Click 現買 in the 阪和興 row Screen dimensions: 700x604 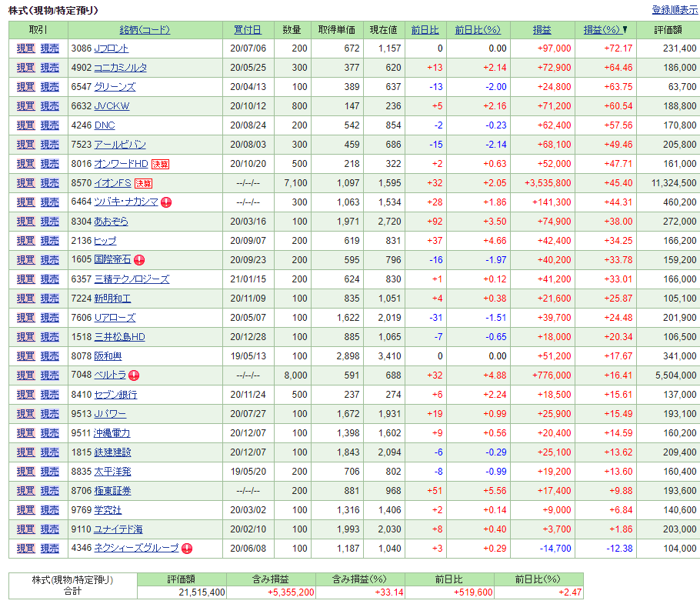click(x=25, y=355)
